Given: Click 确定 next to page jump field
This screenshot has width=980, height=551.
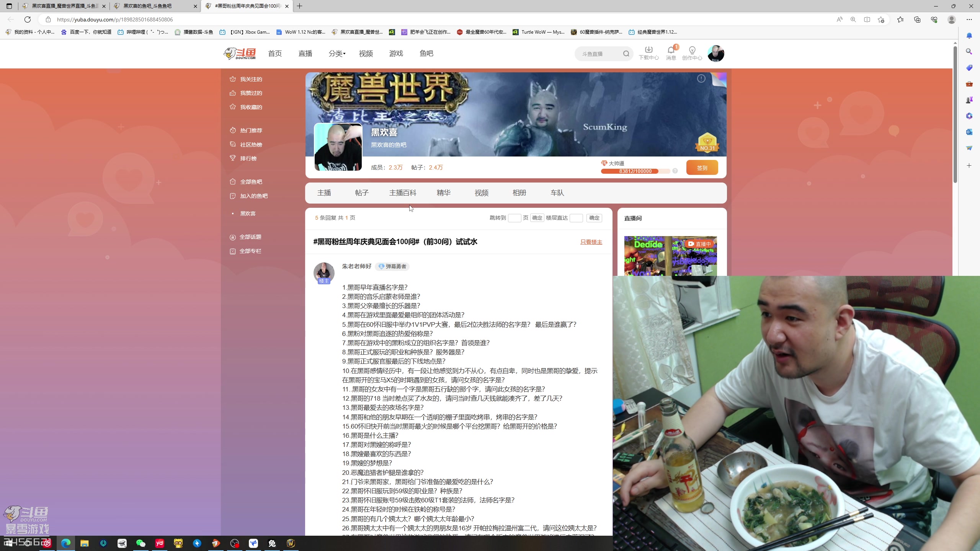Looking at the screenshot, I should click(x=537, y=218).
